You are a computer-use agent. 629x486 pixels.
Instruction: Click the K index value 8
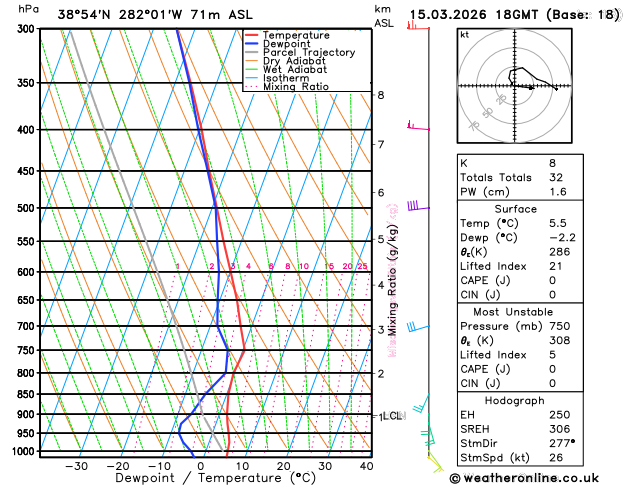(552, 163)
